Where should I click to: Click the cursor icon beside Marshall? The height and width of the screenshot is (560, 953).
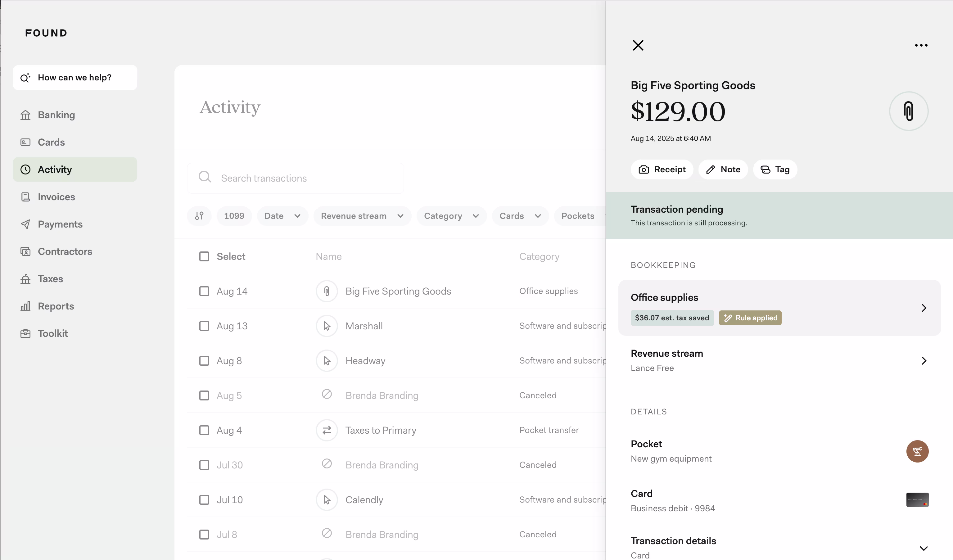[x=327, y=326]
